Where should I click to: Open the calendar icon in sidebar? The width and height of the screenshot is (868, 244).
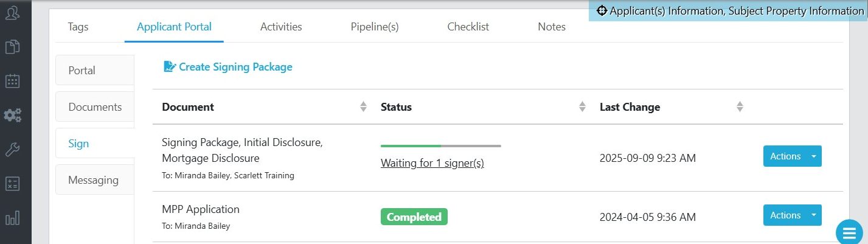click(13, 81)
